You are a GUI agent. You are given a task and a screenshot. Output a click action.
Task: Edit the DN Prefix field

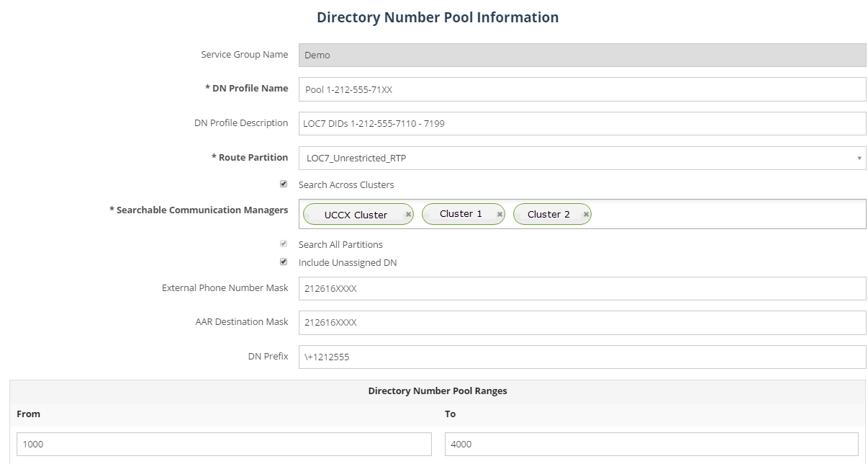582,357
